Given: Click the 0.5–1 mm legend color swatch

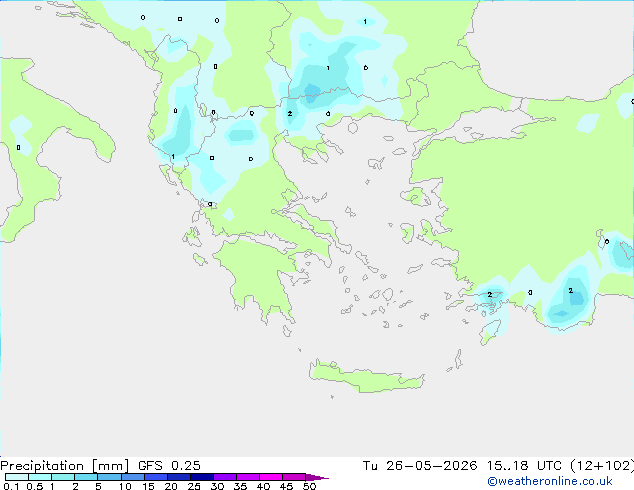Looking at the screenshot, I should [40, 477].
